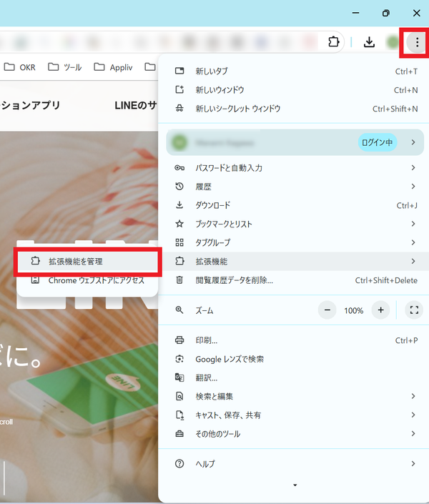Click the menu's bottom scroll-down arrow
Screen dimensions: 429x504
pos(295,485)
